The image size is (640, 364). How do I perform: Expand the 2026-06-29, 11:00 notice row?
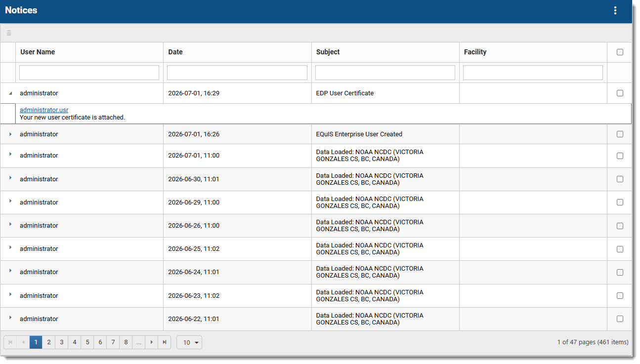pyautogui.click(x=10, y=201)
